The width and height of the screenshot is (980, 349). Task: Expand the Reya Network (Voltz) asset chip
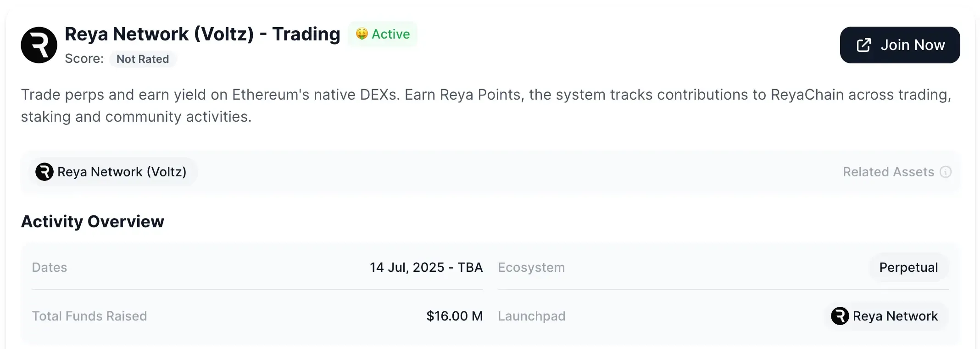[x=113, y=172]
